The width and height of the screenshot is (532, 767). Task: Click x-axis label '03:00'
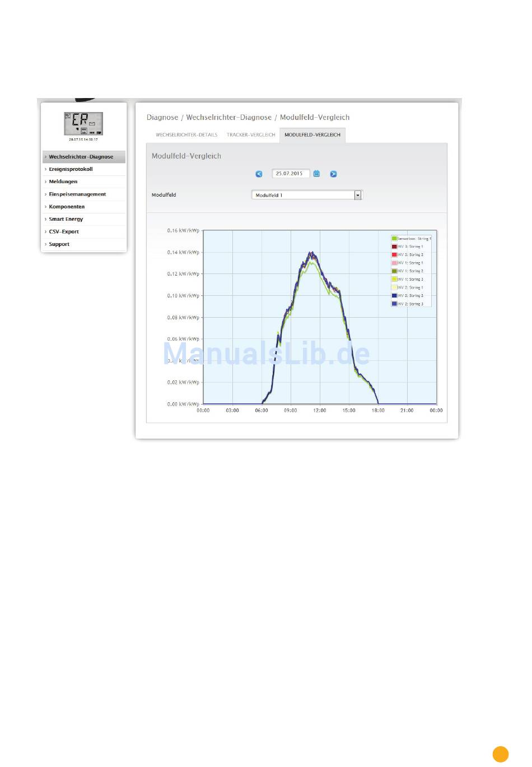pyautogui.click(x=232, y=411)
